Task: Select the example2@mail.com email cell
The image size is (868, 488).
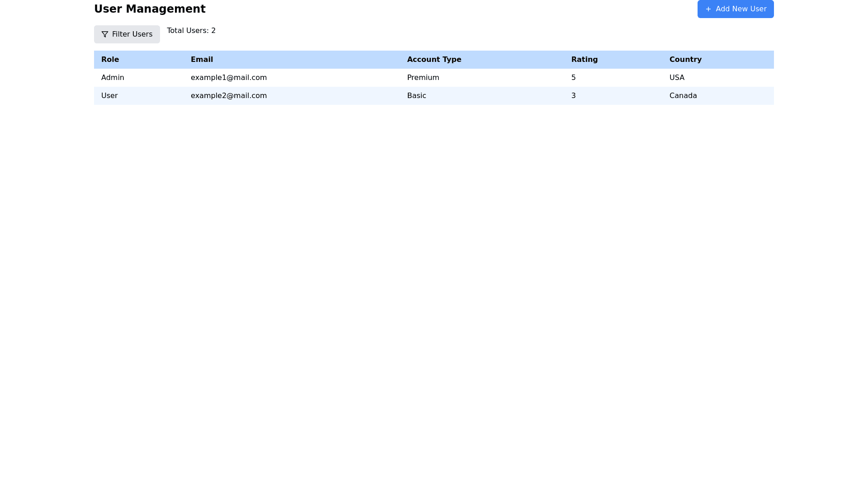Action: pos(229,96)
